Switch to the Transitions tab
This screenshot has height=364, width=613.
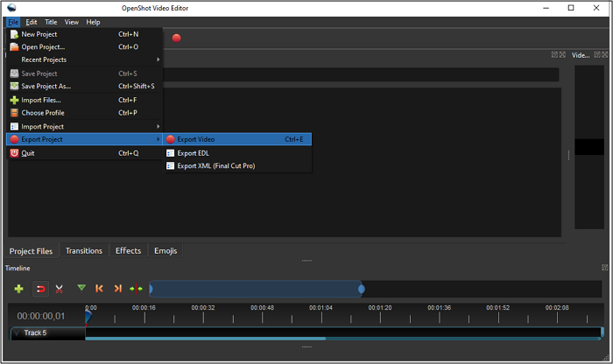[x=84, y=251]
